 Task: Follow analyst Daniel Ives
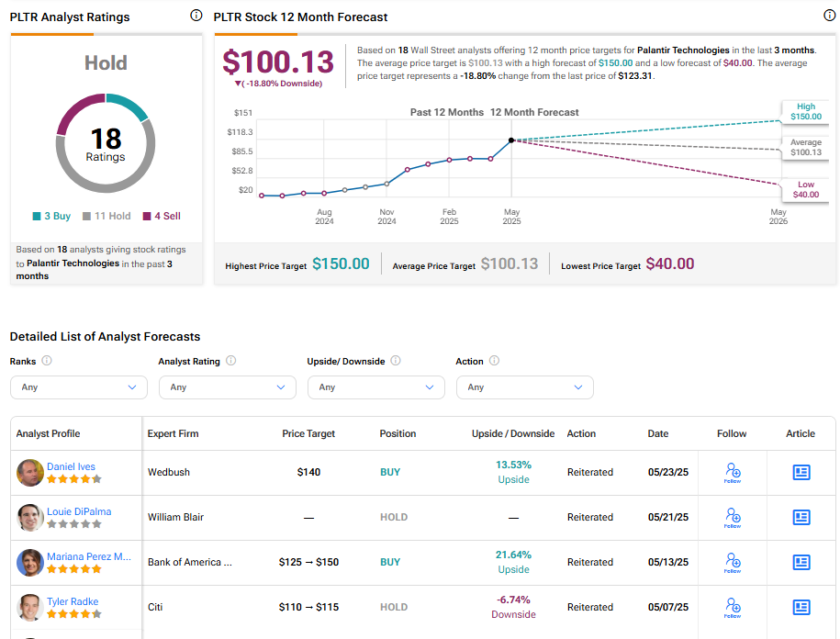(x=733, y=473)
